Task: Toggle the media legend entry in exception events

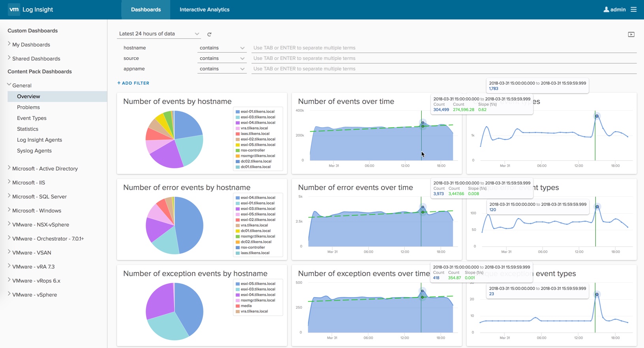Action: (x=246, y=306)
